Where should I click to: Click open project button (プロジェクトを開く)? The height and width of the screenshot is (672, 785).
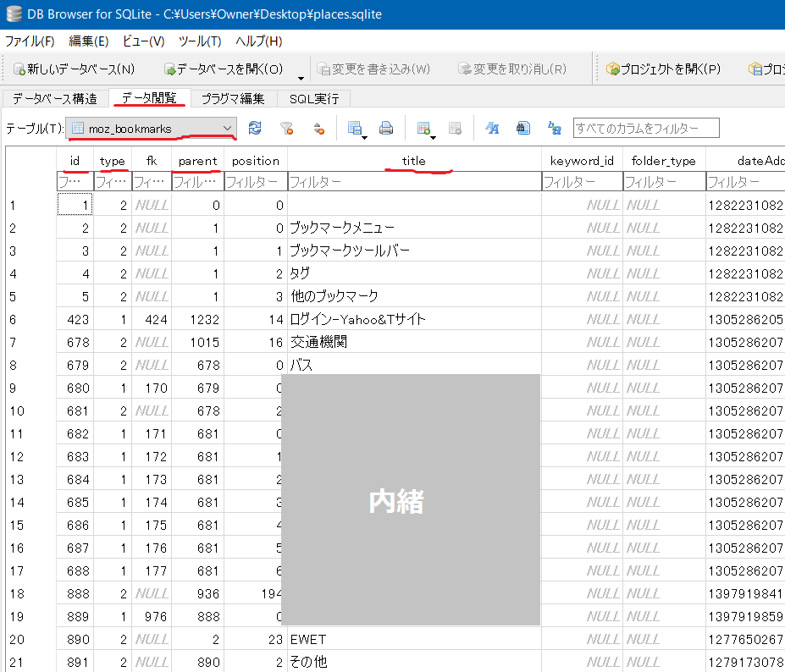pyautogui.click(x=663, y=69)
